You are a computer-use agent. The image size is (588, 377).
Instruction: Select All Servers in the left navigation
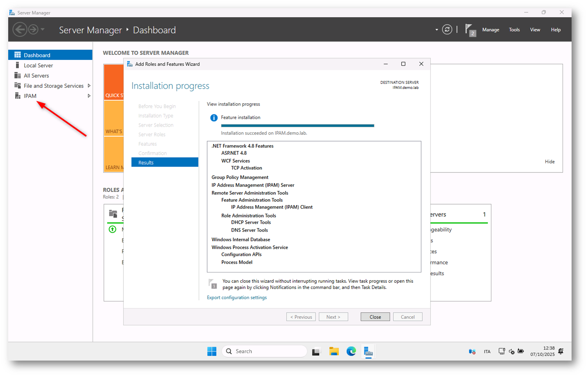click(50, 75)
